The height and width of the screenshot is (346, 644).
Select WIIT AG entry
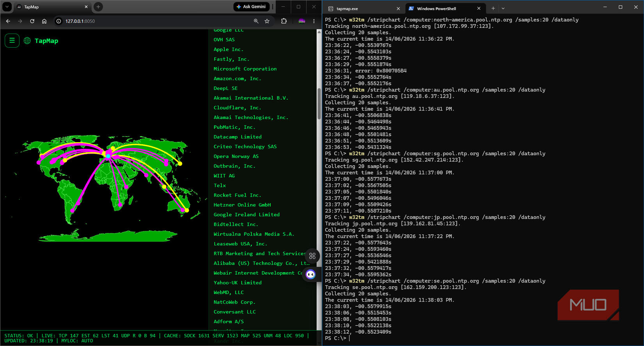point(224,176)
